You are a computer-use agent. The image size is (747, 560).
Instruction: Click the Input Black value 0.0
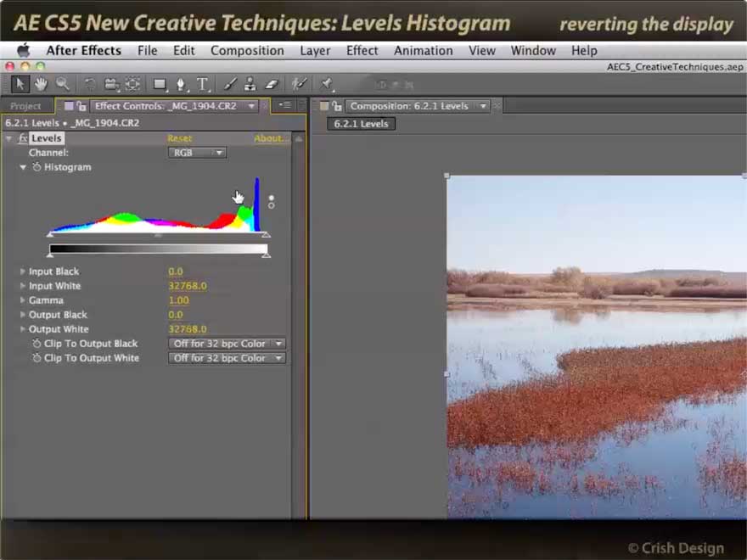[176, 272]
